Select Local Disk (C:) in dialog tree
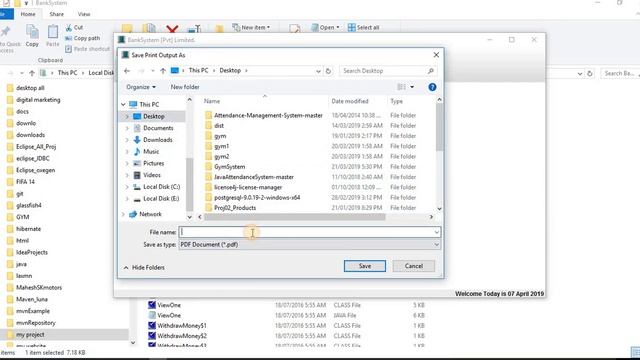Image resolution: width=640 pixels, height=360 pixels. point(161,187)
